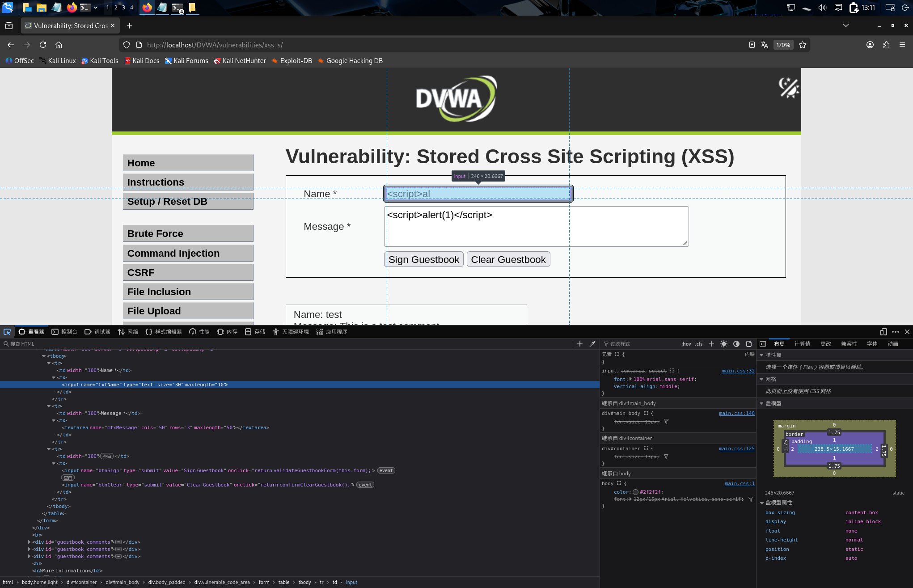Click the create new node plus icon
The image size is (913, 588).
pyautogui.click(x=580, y=344)
